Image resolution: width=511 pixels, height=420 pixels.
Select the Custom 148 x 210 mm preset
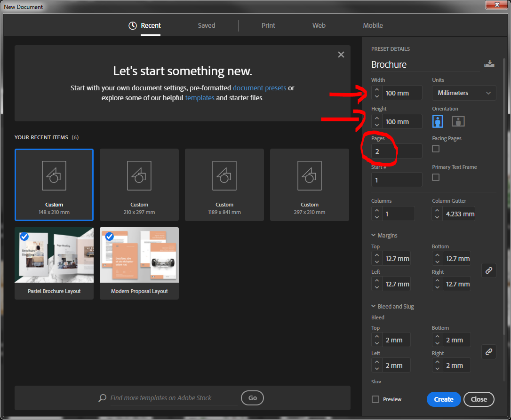point(54,185)
